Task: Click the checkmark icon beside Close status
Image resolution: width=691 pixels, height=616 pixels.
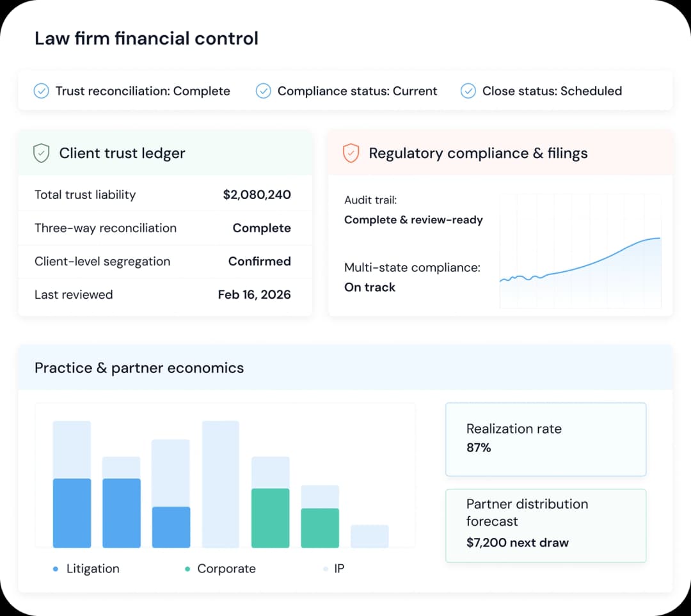Action: point(468,91)
